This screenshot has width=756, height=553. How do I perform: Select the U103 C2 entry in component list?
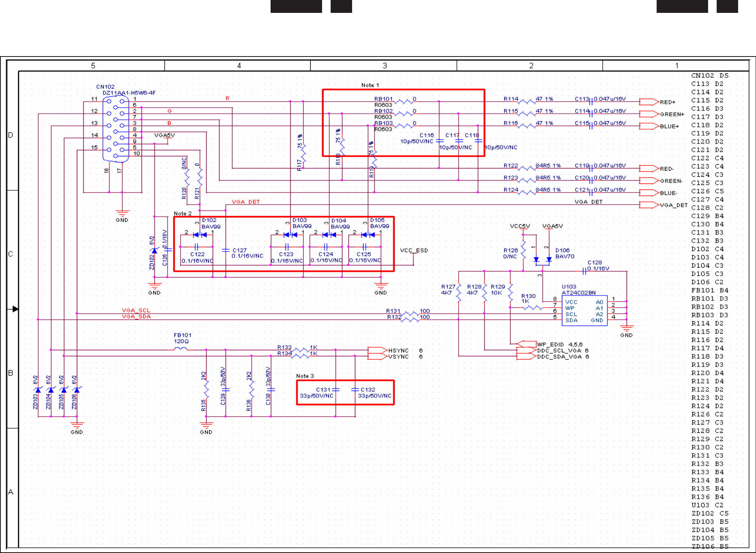click(x=707, y=505)
